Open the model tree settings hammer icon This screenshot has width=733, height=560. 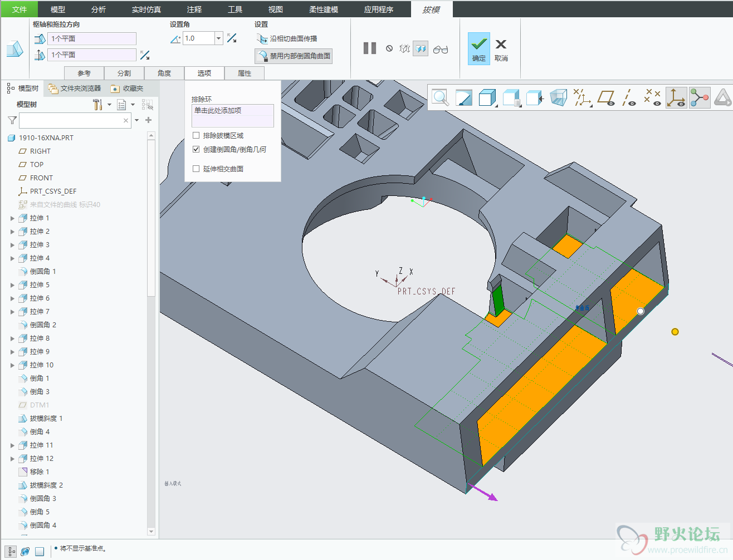point(97,105)
